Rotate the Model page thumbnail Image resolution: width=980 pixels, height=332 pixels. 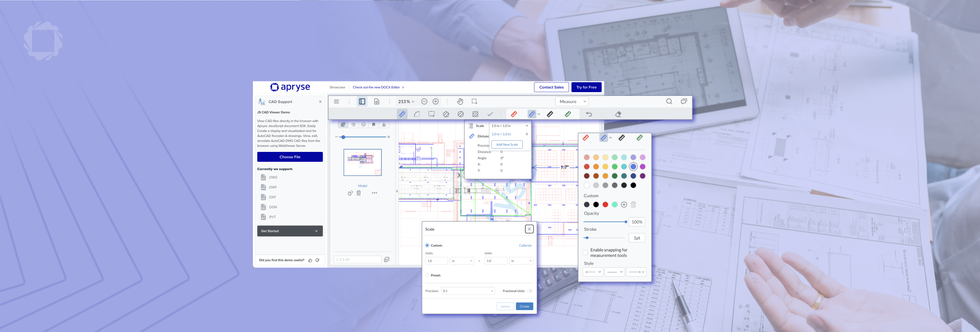tap(350, 193)
